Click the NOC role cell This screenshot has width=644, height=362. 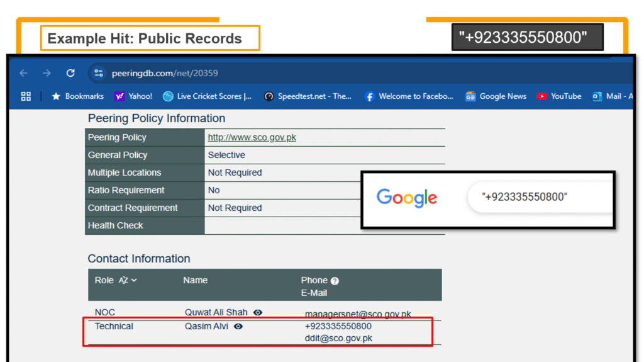[105, 312]
